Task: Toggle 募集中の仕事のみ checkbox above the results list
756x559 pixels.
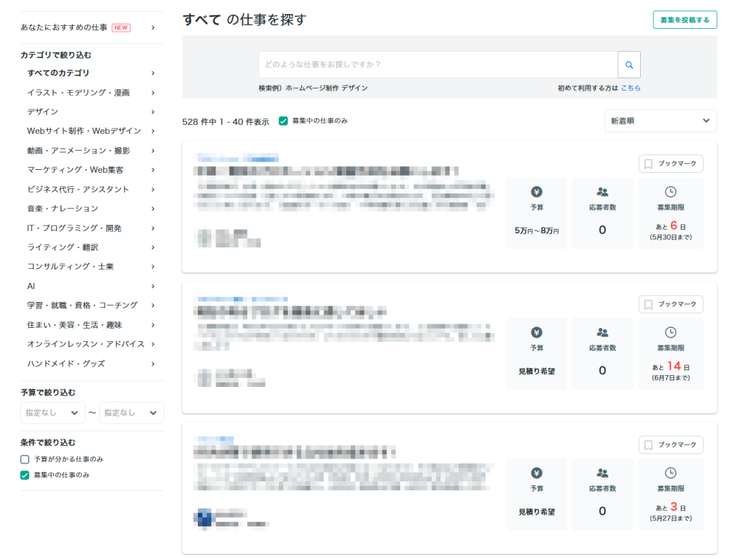Action: point(283,120)
